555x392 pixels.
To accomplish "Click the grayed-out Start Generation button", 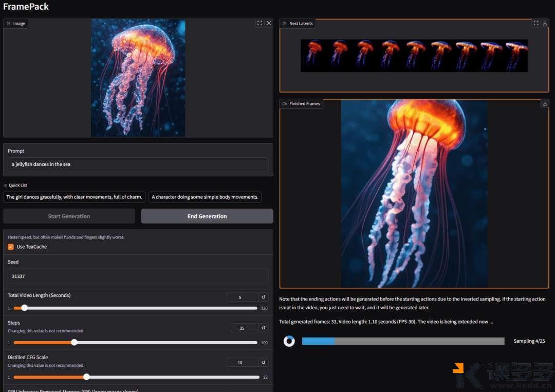I will coord(69,216).
